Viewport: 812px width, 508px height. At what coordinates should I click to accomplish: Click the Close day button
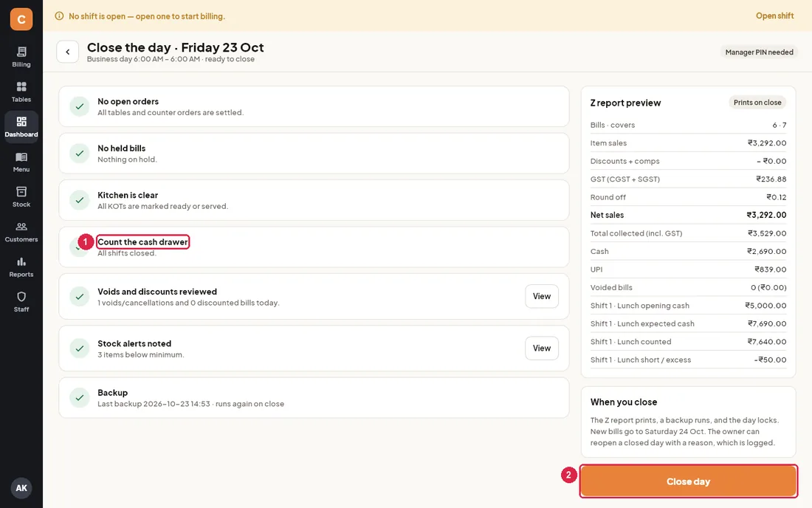688,481
